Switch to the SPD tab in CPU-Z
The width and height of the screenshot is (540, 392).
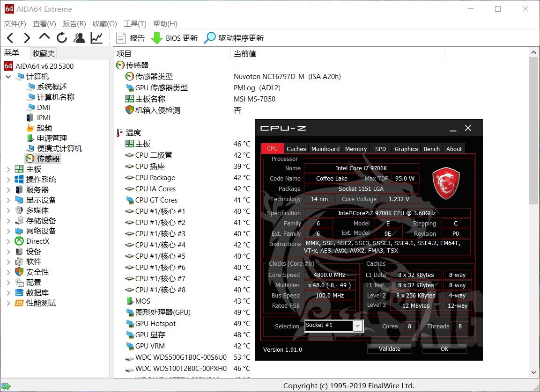(x=380, y=149)
